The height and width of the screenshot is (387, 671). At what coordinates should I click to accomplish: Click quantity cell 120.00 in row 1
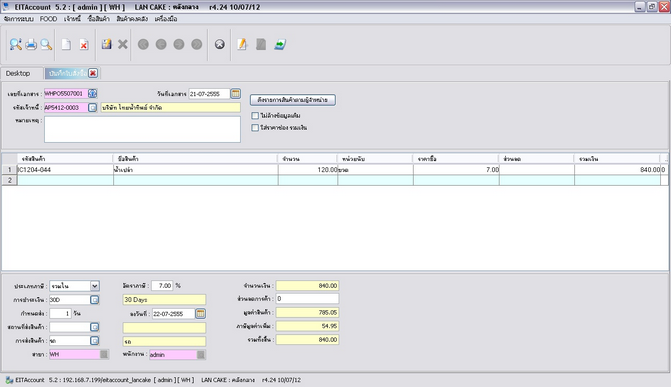point(308,170)
